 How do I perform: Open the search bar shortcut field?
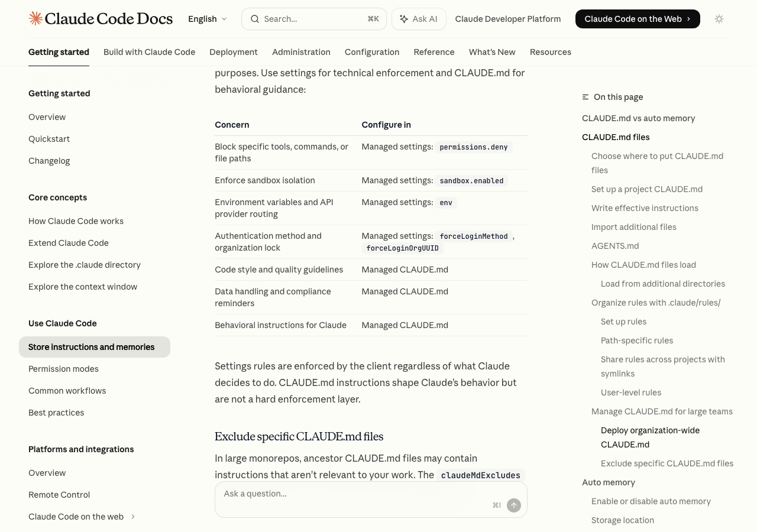pos(313,18)
